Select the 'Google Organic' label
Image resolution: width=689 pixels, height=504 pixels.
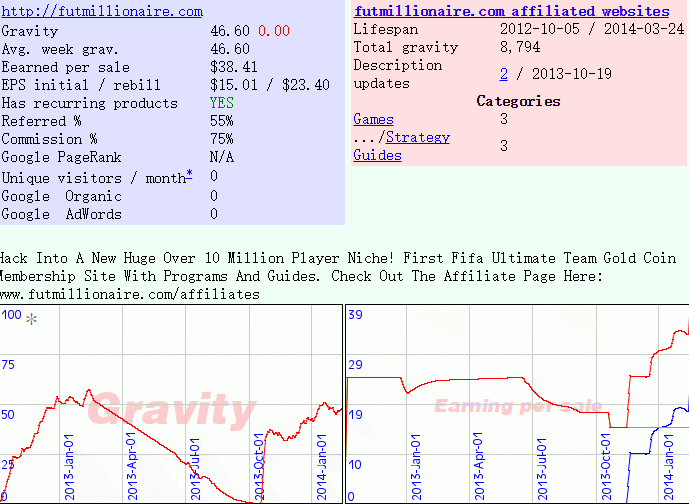[62, 196]
